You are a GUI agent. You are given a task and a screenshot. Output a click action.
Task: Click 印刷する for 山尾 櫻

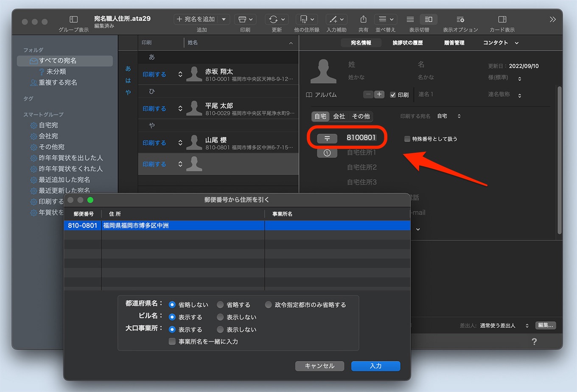[154, 143]
